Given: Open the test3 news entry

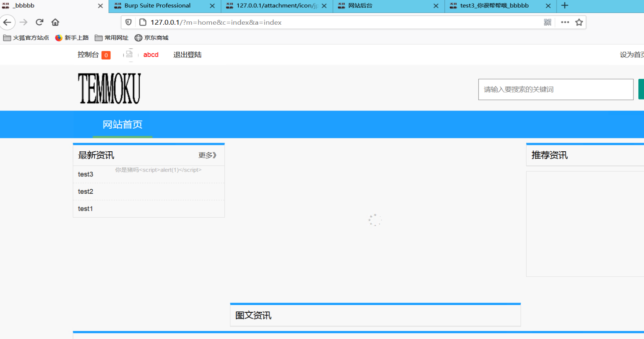Looking at the screenshot, I should coord(85,174).
